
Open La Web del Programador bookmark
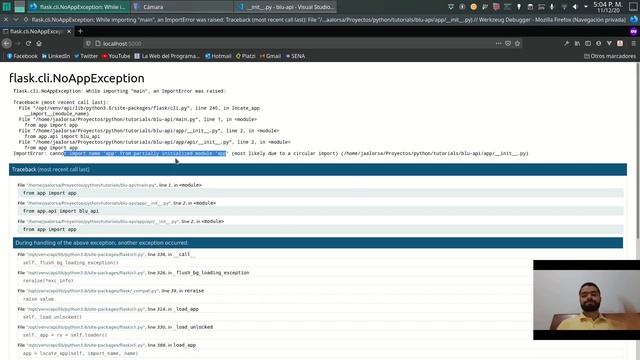(x=167, y=56)
